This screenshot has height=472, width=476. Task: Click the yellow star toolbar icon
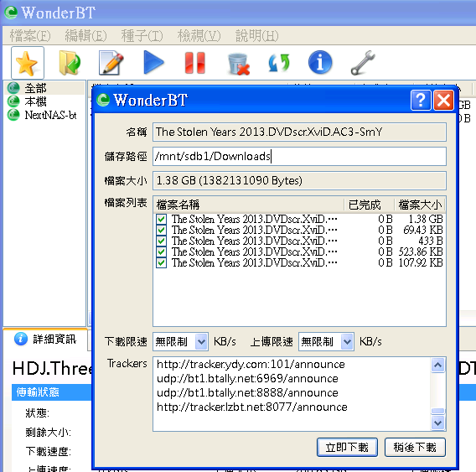click(x=28, y=63)
